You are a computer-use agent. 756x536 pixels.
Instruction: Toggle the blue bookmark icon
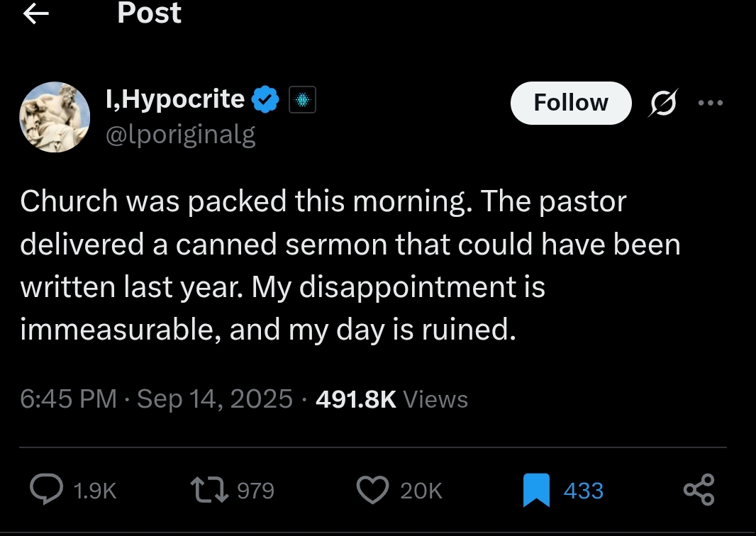[536, 491]
